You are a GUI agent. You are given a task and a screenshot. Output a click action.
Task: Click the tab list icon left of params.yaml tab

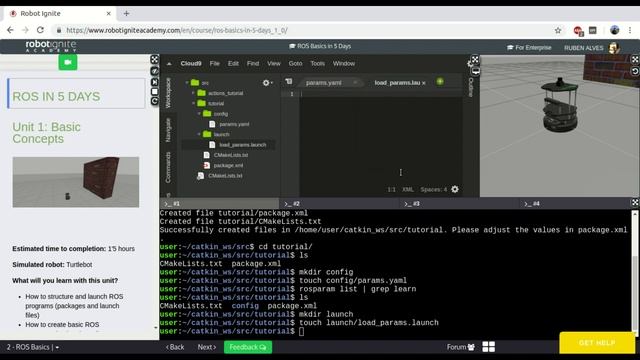click(289, 82)
